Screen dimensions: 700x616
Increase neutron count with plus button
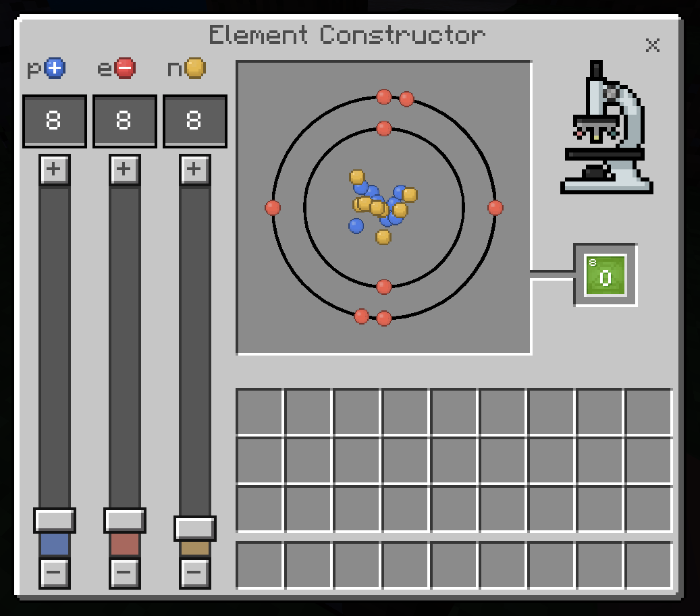pyautogui.click(x=195, y=169)
